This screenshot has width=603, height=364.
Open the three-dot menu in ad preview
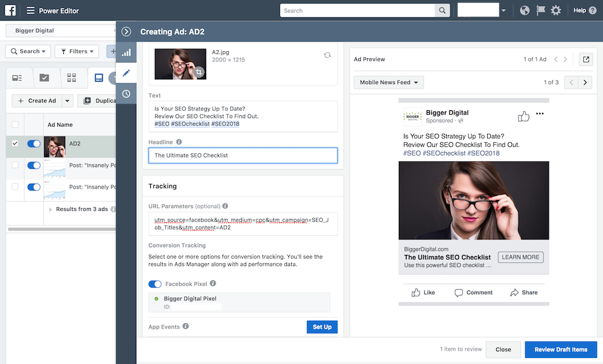540,113
